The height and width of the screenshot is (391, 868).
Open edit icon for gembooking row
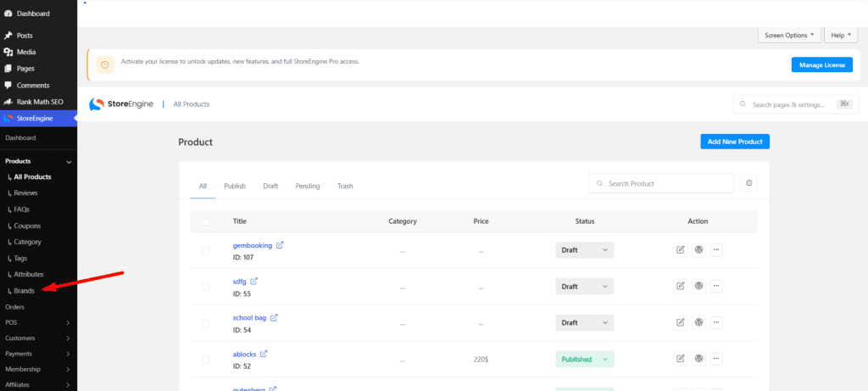pyautogui.click(x=681, y=249)
